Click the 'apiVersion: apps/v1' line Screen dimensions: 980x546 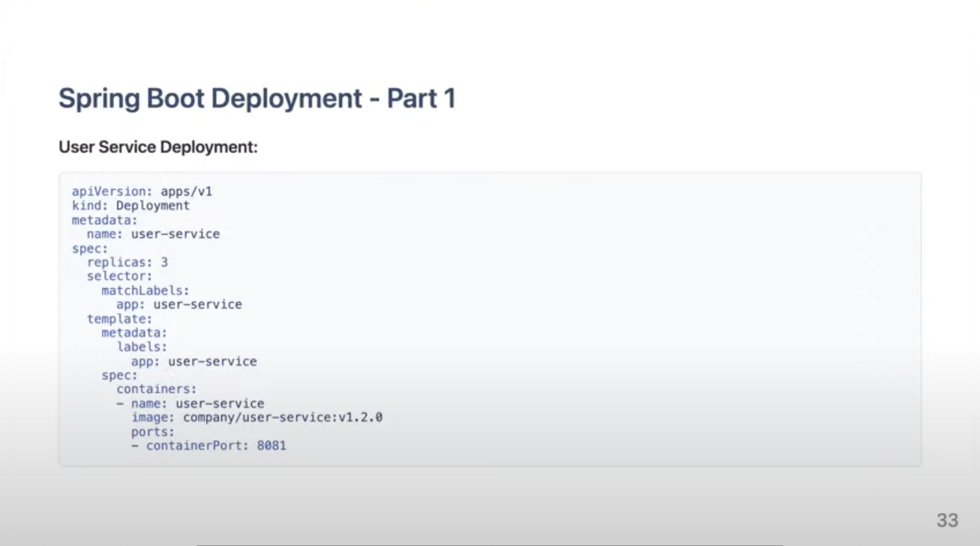[x=142, y=191]
